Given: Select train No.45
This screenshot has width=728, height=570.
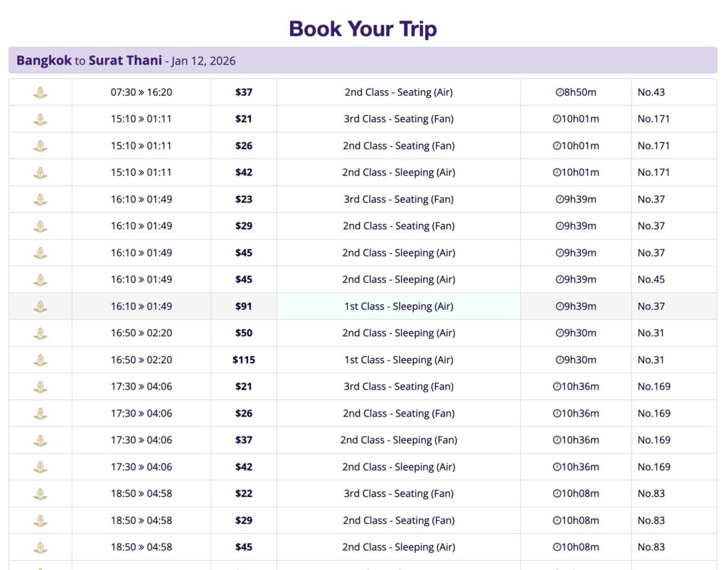Looking at the screenshot, I should click(651, 279).
